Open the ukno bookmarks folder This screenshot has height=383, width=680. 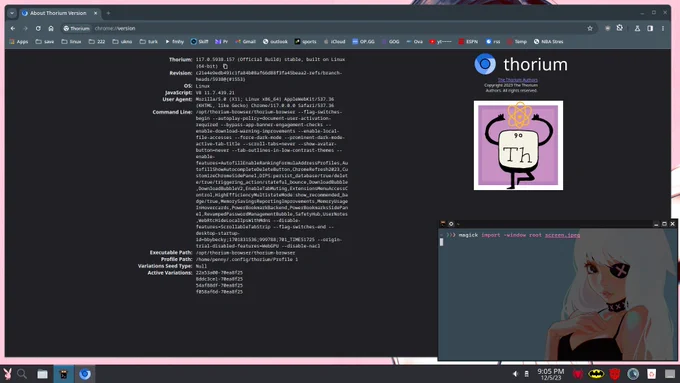point(122,42)
